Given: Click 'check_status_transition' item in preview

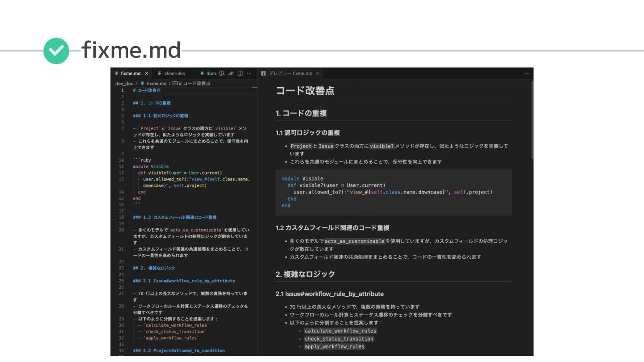Looking at the screenshot, I should pos(339,339).
